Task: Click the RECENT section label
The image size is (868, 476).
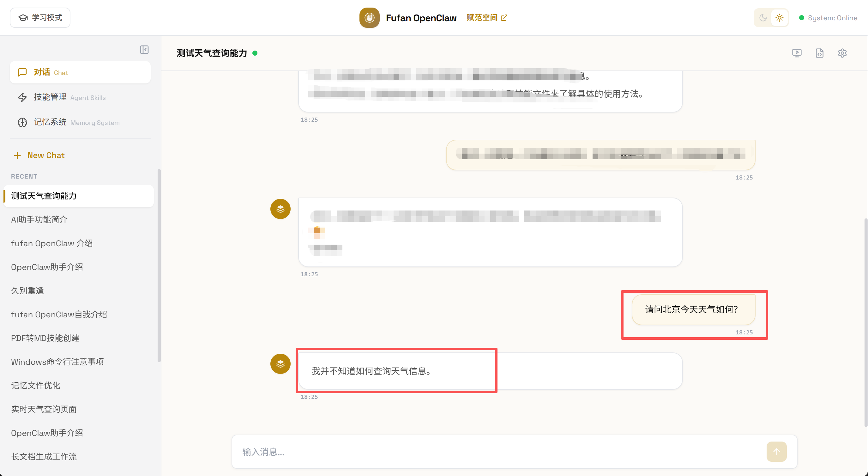Action: (24, 176)
